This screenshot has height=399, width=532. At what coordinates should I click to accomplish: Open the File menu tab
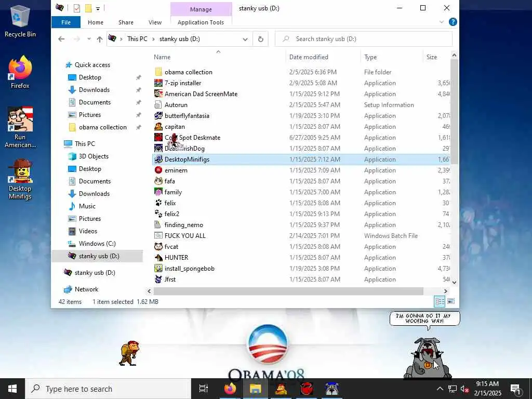66,22
